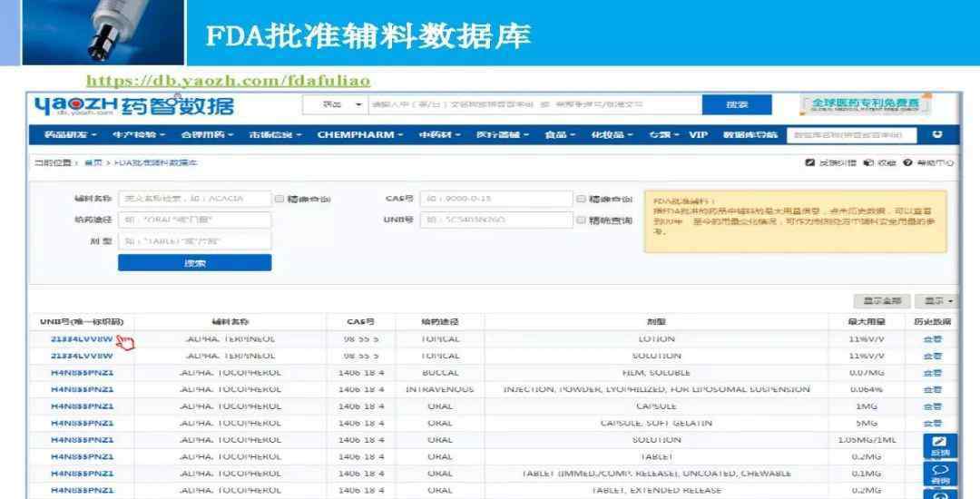The image size is (980, 499).
Task: Click 查看 in the LOTION row
Action: (932, 338)
